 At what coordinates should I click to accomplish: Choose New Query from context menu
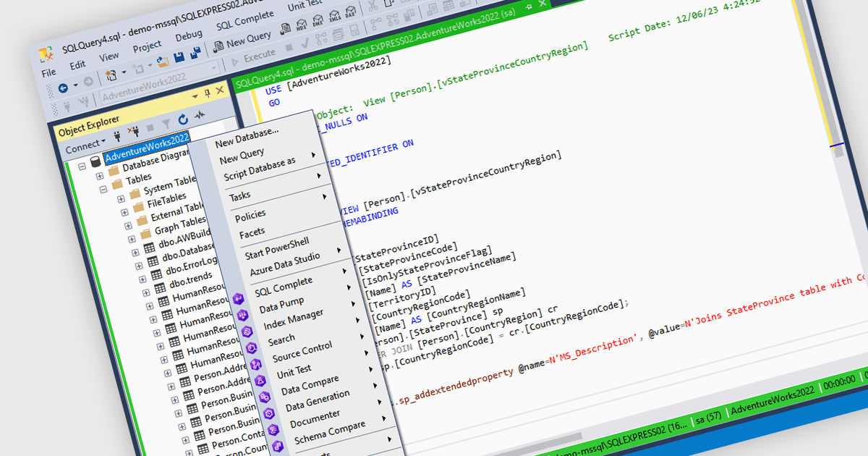pyautogui.click(x=242, y=156)
